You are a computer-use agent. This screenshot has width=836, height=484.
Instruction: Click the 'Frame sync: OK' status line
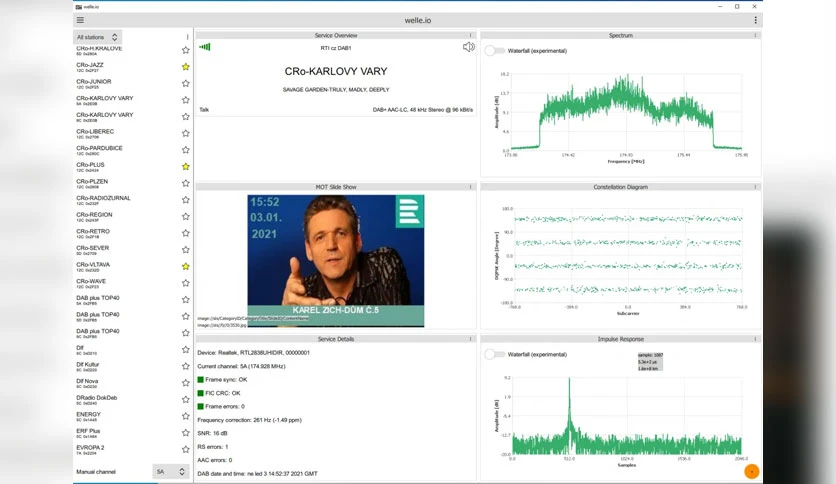click(222, 380)
